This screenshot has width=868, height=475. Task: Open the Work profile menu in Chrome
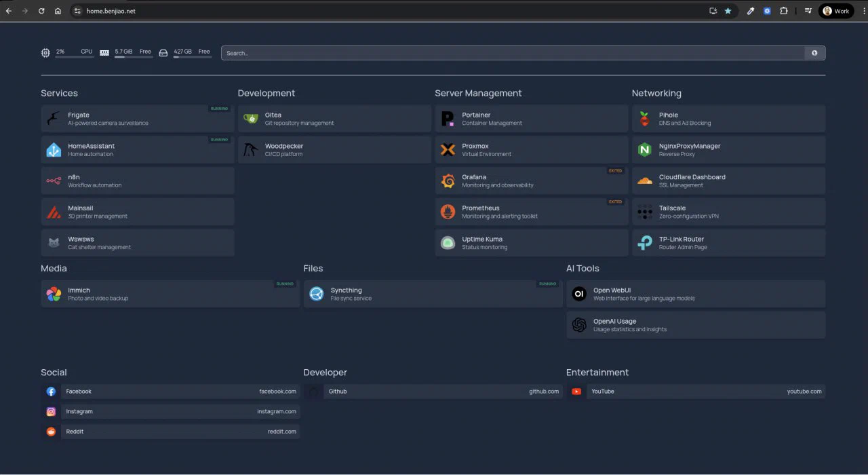(x=835, y=11)
